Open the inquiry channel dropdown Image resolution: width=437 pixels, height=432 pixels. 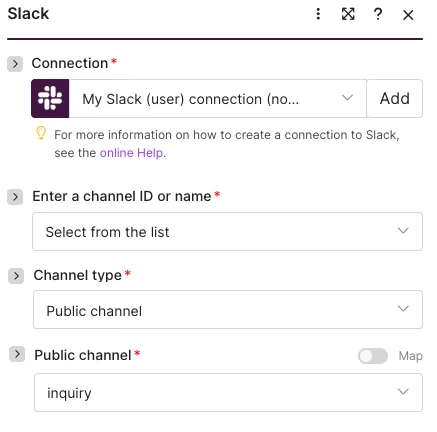point(228,393)
